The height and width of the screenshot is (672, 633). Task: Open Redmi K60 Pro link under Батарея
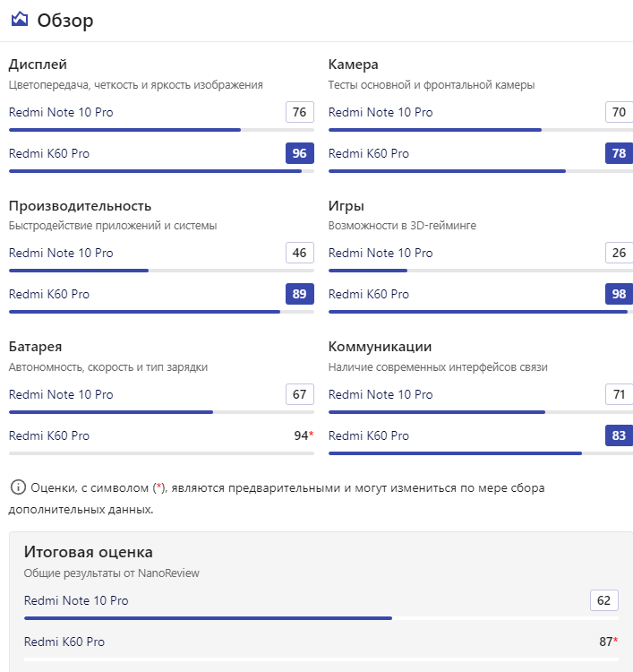[x=49, y=435]
